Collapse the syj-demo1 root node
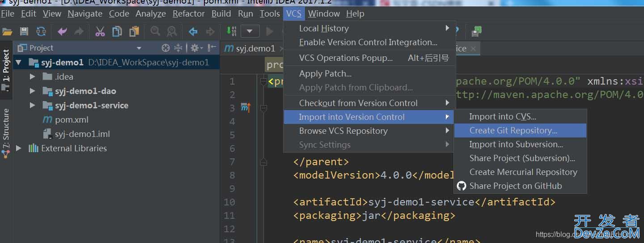The height and width of the screenshot is (243, 644). click(18, 62)
